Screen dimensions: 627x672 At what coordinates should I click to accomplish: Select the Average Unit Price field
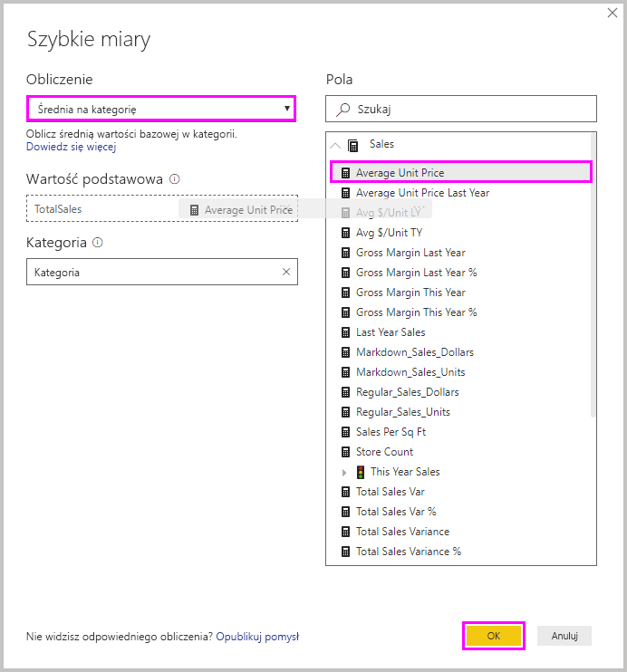461,172
